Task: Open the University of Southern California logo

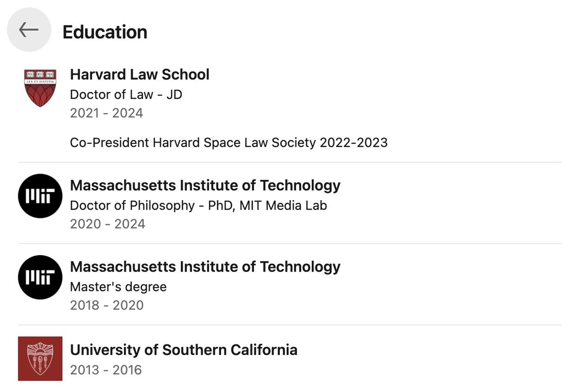Action: pyautogui.click(x=40, y=359)
